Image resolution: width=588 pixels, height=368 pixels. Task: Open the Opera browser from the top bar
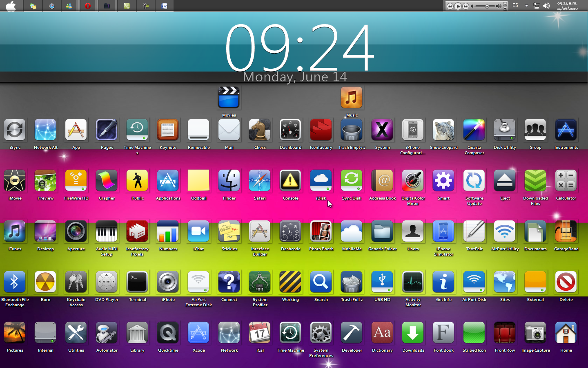pos(88,6)
